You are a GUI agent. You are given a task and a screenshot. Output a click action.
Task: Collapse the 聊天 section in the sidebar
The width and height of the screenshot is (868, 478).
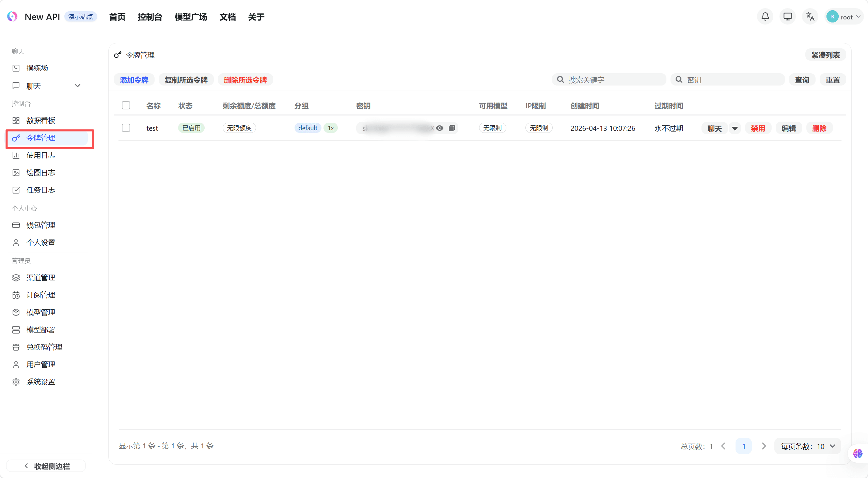78,86
